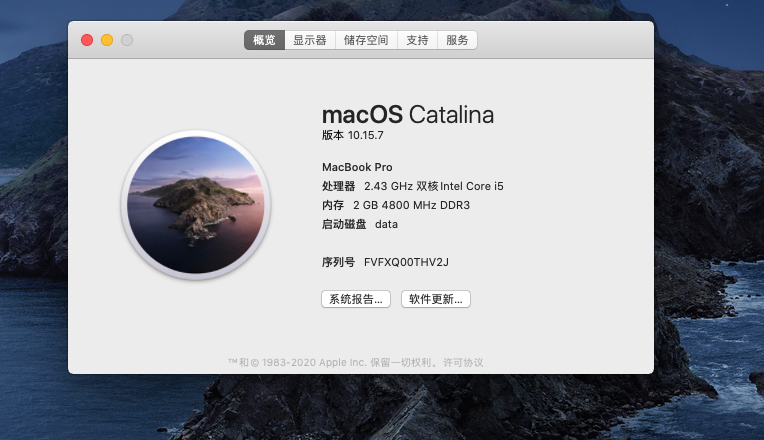Open the 显示器 tab
Image resolution: width=764 pixels, height=440 pixels.
[x=310, y=40]
